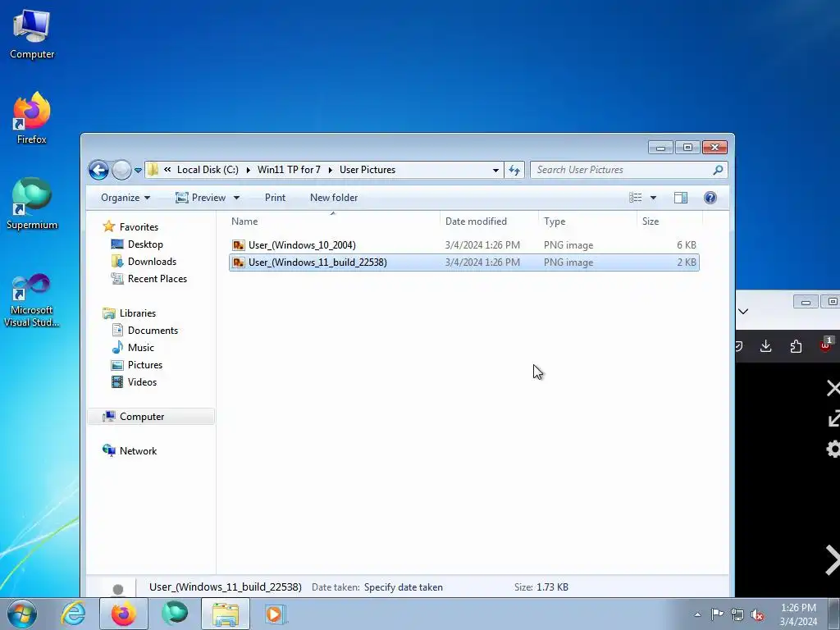Select Network in navigation pane
This screenshot has width=840, height=630.
click(x=138, y=451)
